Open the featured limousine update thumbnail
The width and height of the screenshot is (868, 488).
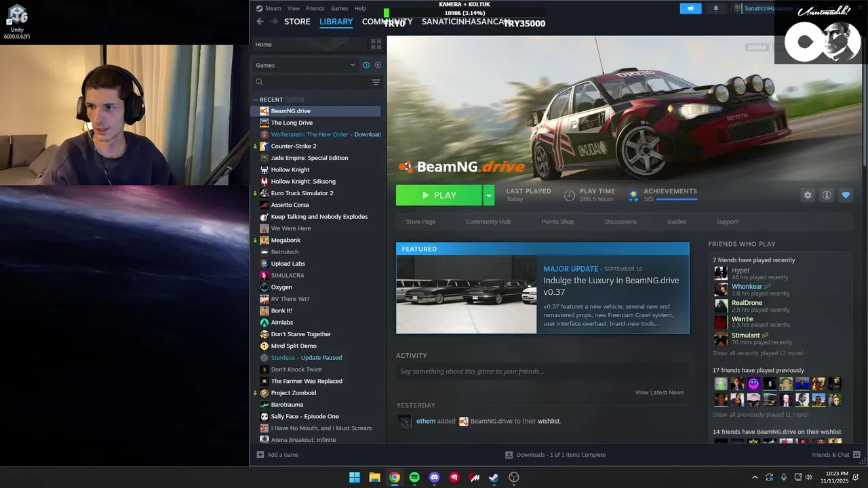click(x=467, y=294)
